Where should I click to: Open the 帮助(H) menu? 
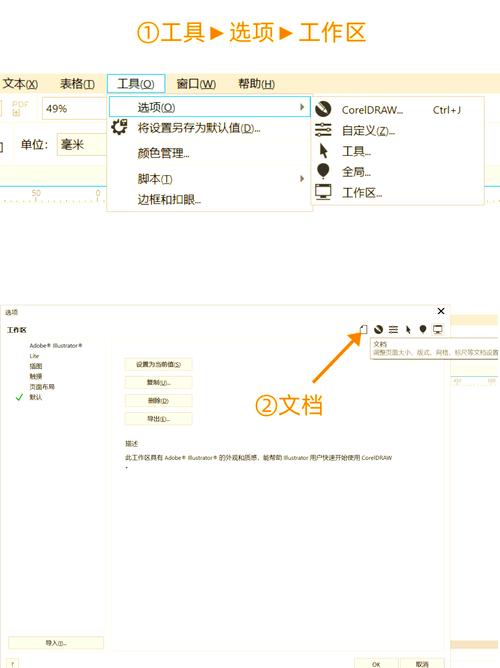click(x=256, y=84)
